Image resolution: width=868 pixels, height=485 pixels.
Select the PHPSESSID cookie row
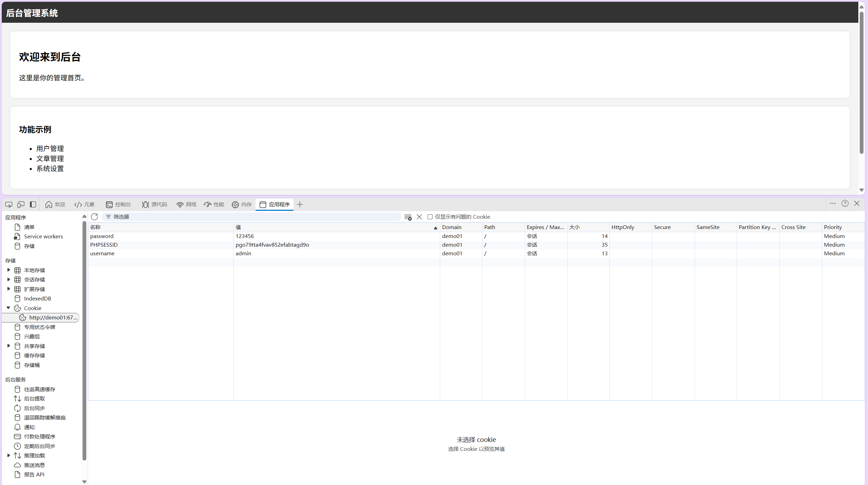pyautogui.click(x=104, y=245)
